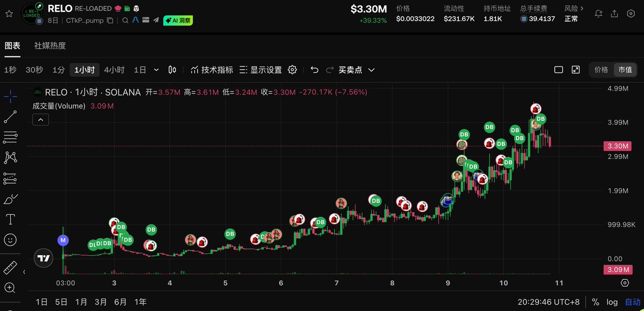Select the Fibonacci horizontal lines tool
The image size is (644, 311).
10,138
